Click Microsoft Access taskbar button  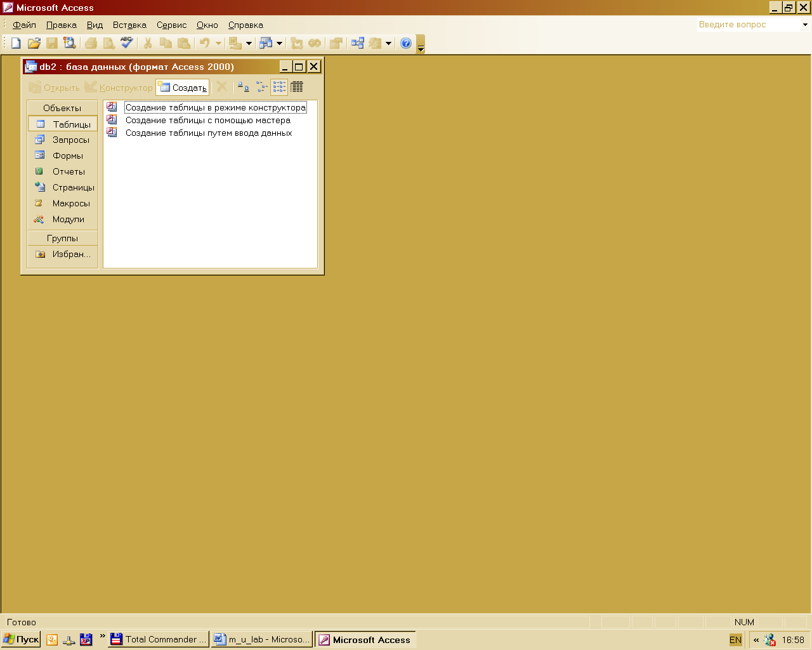tap(365, 639)
